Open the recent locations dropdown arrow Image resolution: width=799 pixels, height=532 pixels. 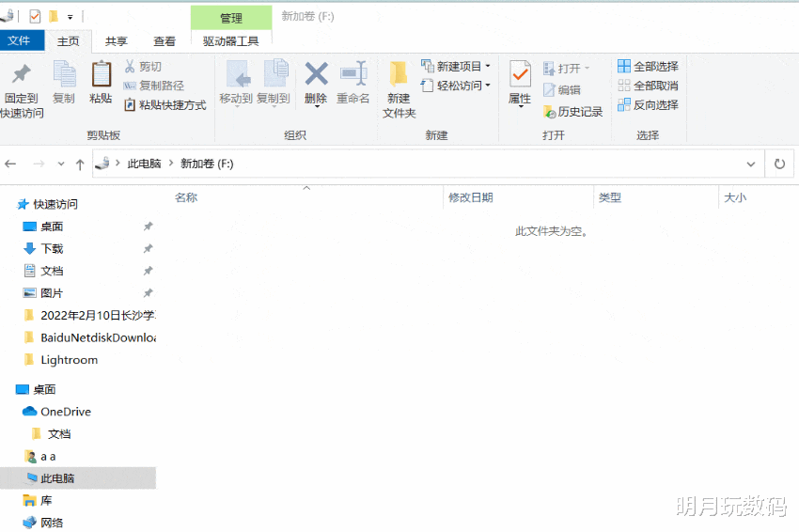click(61, 164)
